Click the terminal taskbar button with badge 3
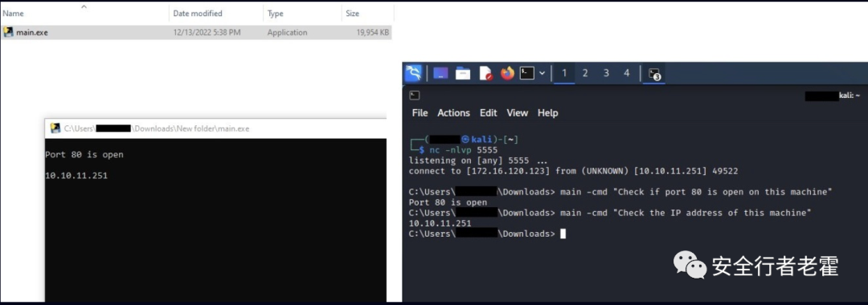868x305 pixels. coord(654,74)
